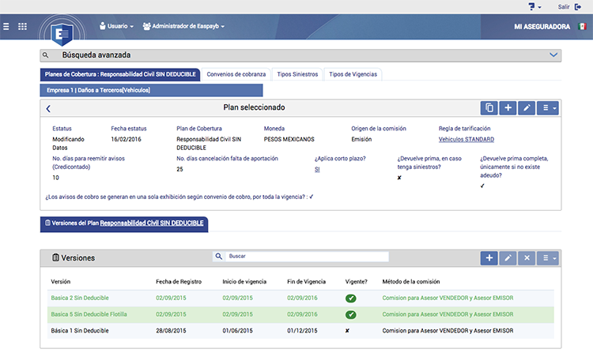Screen dimensions: 593x364
Task: Delete version with X button
Action: point(527,258)
